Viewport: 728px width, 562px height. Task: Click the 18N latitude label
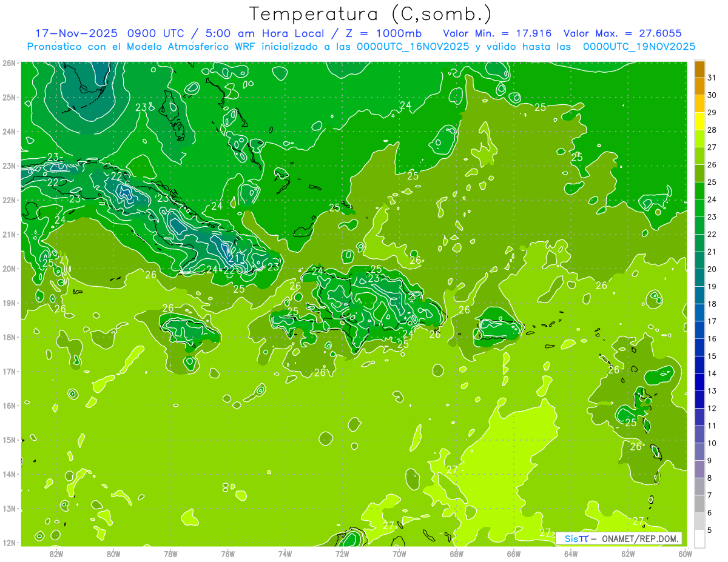pos(9,337)
